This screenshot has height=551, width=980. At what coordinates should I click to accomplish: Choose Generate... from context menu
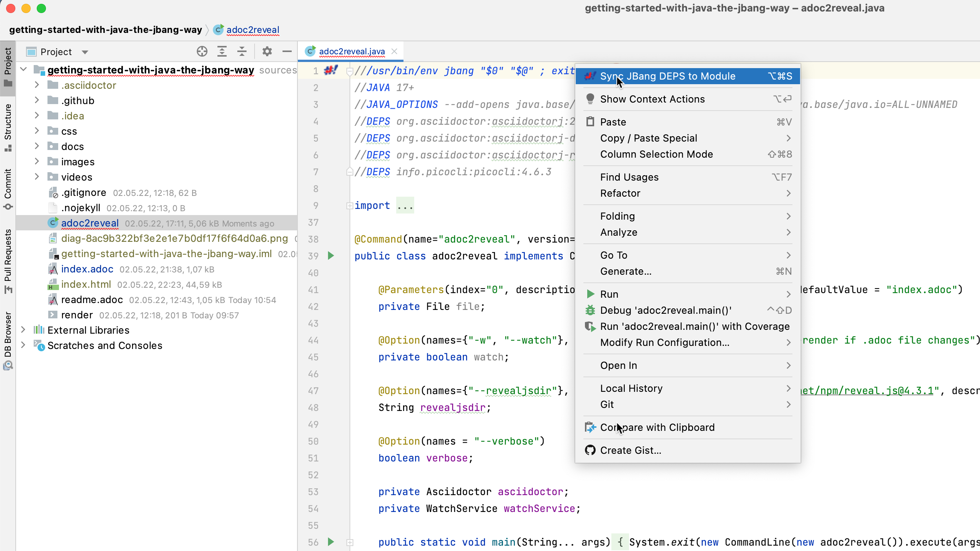(688, 271)
